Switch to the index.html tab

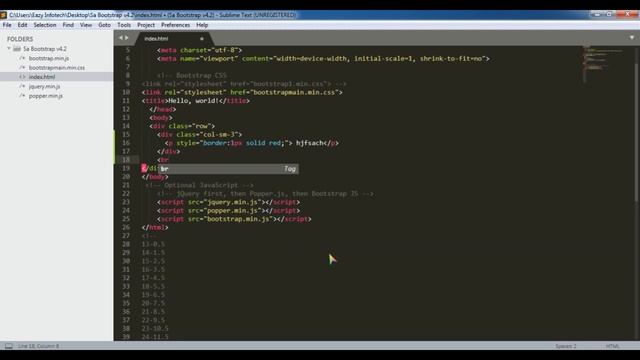[x=156, y=38]
